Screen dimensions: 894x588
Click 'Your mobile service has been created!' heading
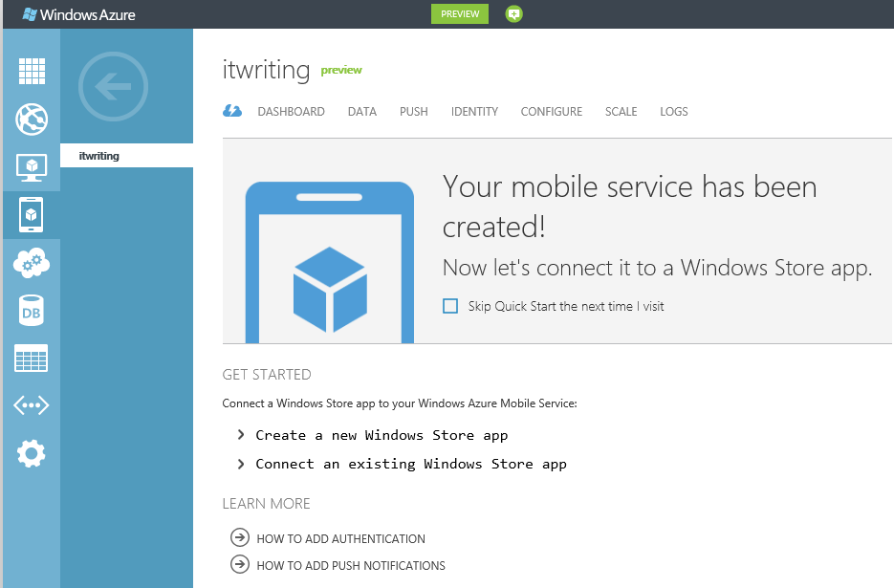point(629,207)
